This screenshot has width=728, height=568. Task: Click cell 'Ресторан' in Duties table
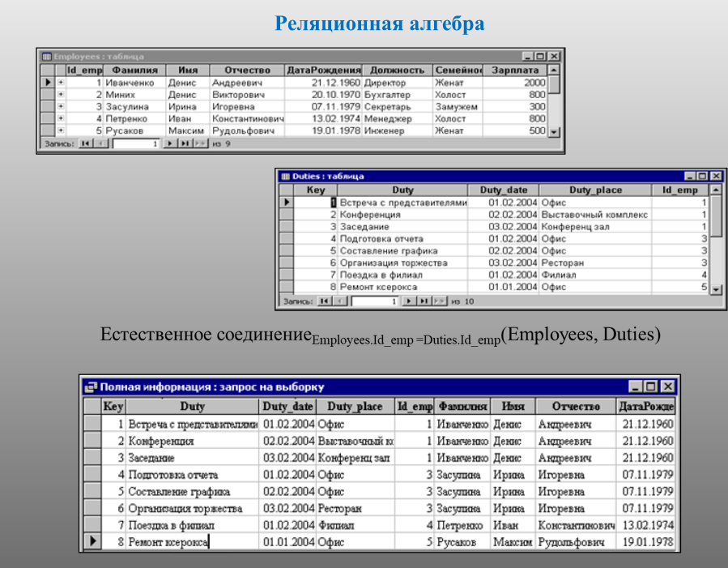[595, 263]
